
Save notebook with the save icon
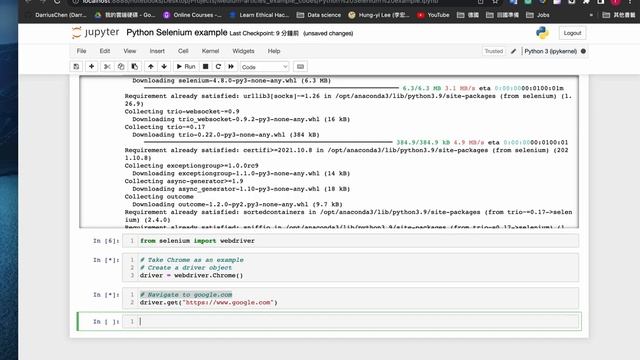click(x=76, y=67)
